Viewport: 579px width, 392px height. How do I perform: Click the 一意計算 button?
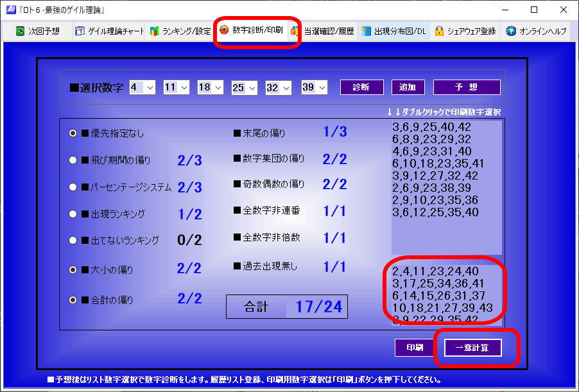[472, 348]
